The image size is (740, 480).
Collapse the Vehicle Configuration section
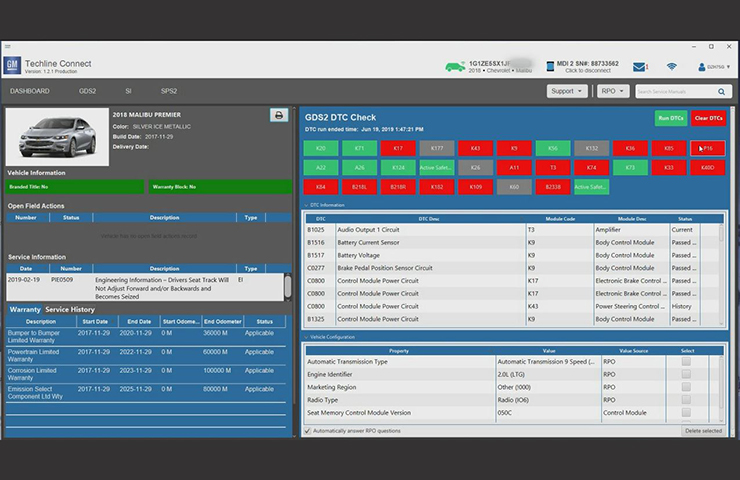(x=306, y=337)
